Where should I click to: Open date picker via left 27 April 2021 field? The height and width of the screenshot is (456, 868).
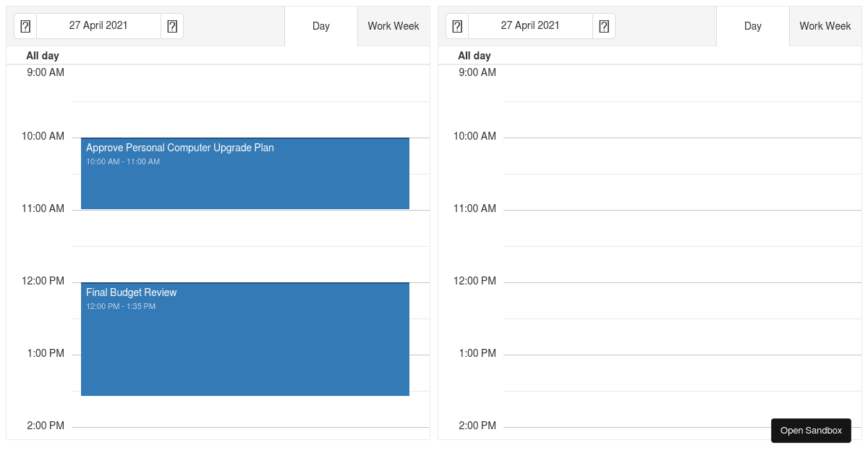[x=98, y=25]
